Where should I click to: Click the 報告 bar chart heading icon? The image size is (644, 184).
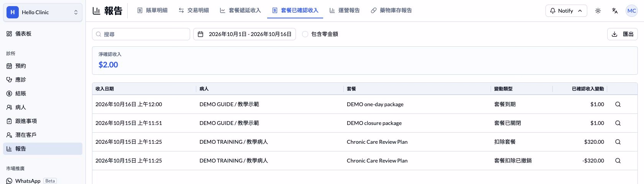pos(97,11)
